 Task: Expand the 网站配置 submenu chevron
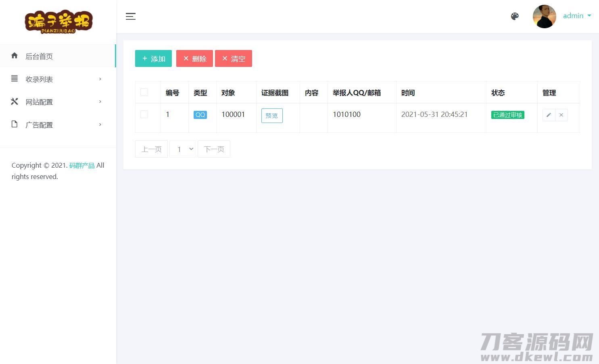pyautogui.click(x=100, y=102)
